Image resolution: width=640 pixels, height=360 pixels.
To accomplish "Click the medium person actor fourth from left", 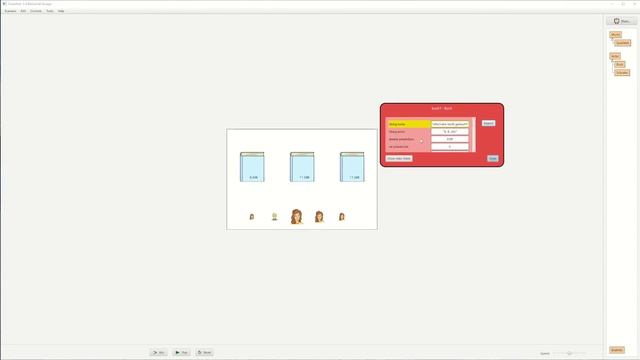I will click(319, 217).
